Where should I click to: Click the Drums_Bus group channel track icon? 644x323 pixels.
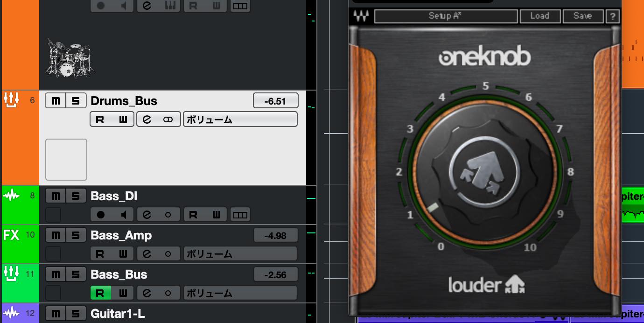click(11, 99)
